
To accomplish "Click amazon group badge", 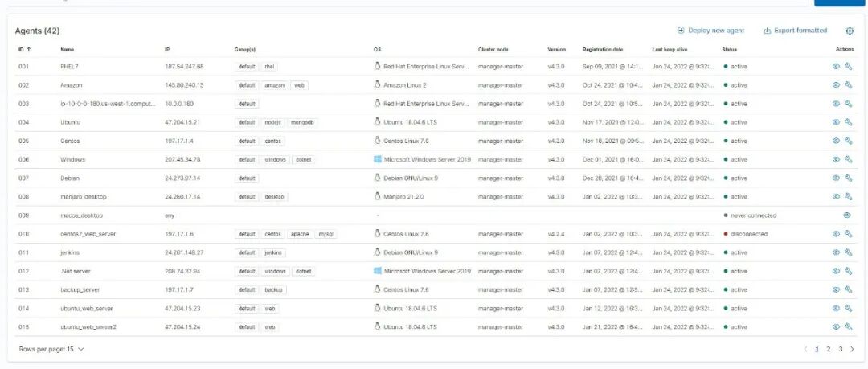I will click(274, 85).
